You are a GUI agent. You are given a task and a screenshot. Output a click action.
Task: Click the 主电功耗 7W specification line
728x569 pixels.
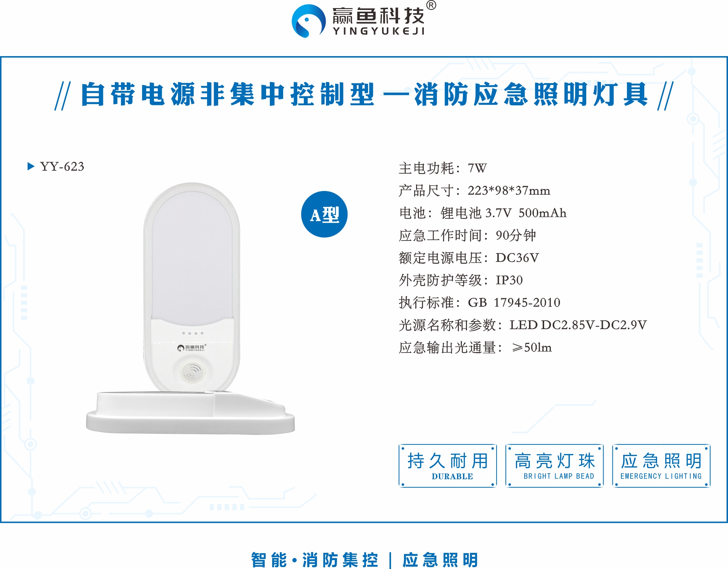[443, 168]
